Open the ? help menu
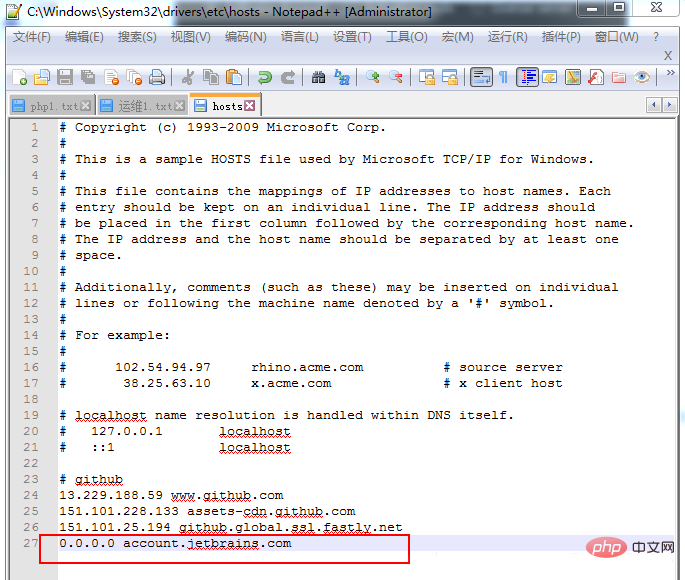 pos(656,37)
